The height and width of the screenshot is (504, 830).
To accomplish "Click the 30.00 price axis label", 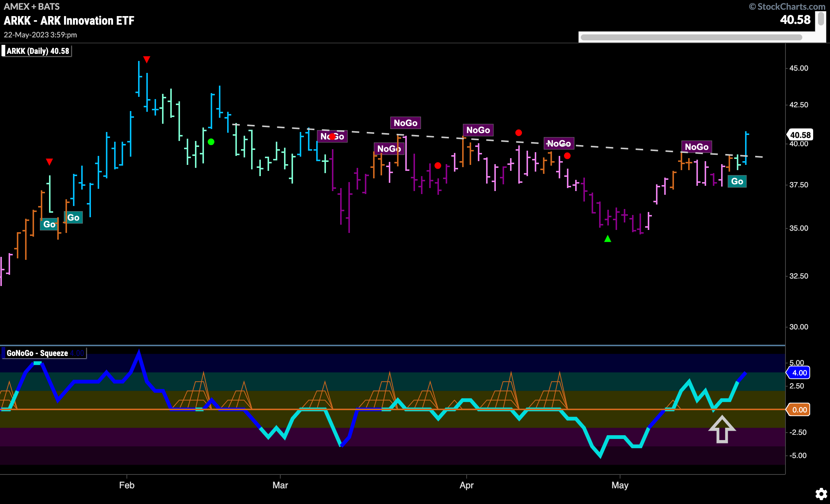I will (x=799, y=327).
